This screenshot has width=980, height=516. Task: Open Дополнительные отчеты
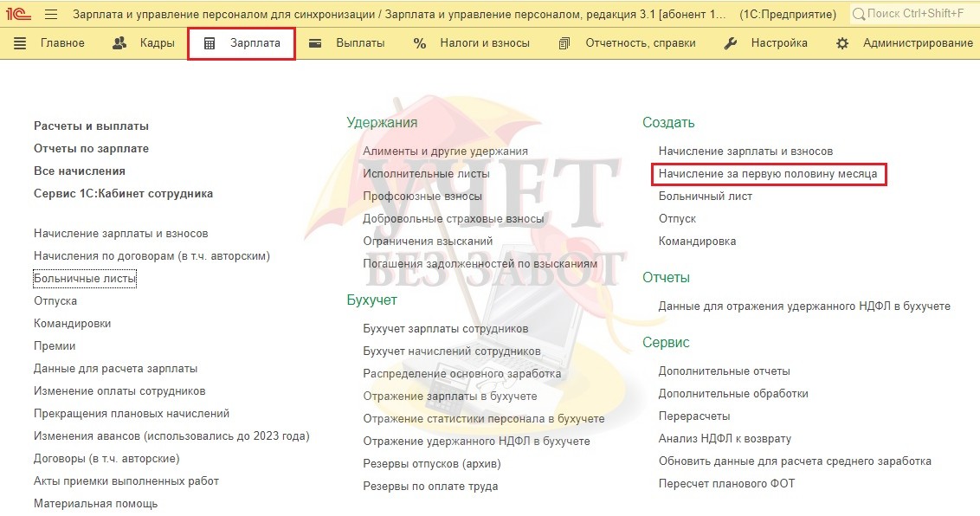pyautogui.click(x=725, y=371)
